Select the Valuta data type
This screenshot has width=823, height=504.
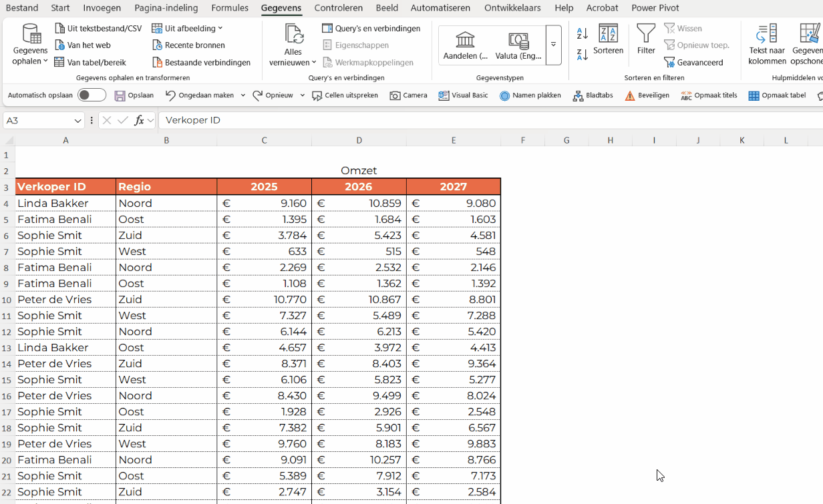point(518,45)
